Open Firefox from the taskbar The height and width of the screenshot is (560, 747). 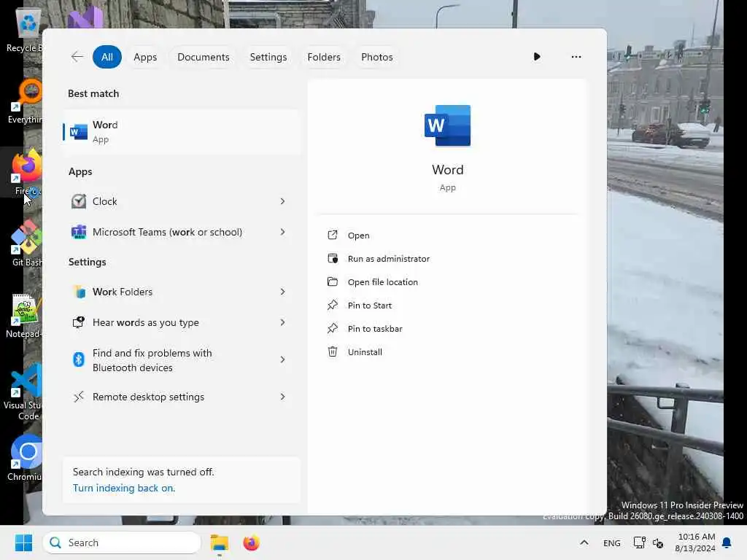point(251,542)
